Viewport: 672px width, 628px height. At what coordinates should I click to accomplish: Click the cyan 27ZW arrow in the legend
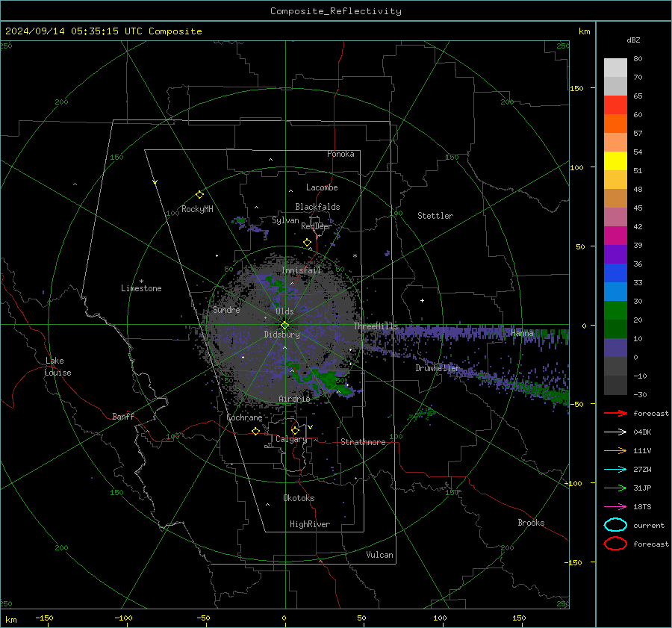pos(615,470)
